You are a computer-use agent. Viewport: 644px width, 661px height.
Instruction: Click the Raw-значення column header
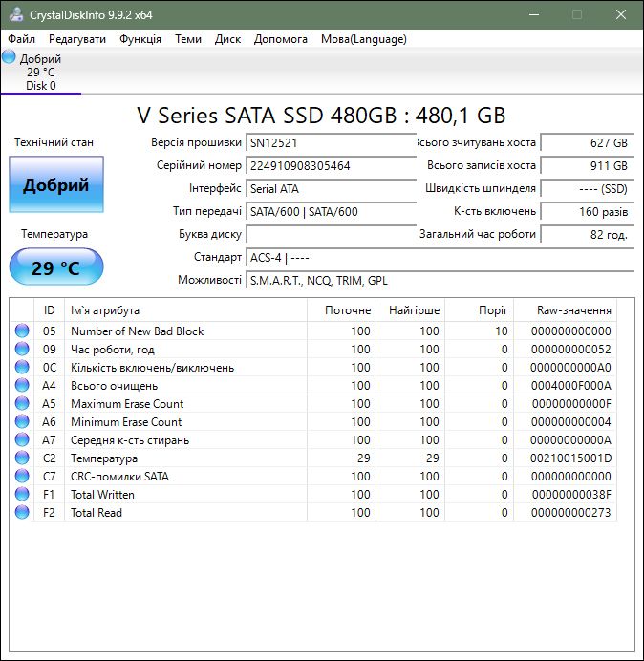(x=565, y=310)
